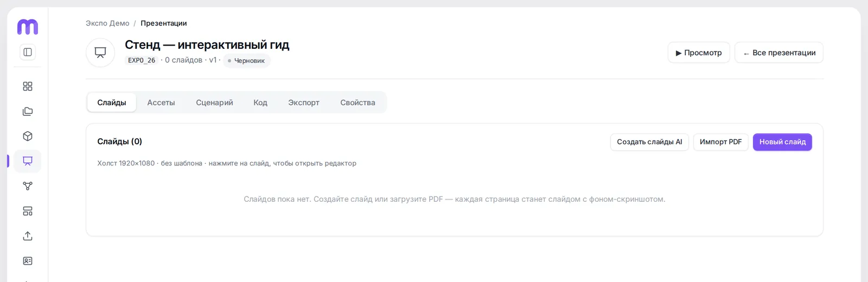
Task: Open the Код tab
Action: pyautogui.click(x=260, y=102)
